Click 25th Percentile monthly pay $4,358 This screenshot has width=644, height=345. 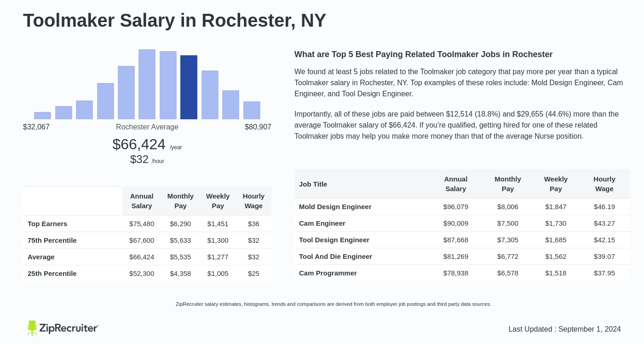point(180,274)
